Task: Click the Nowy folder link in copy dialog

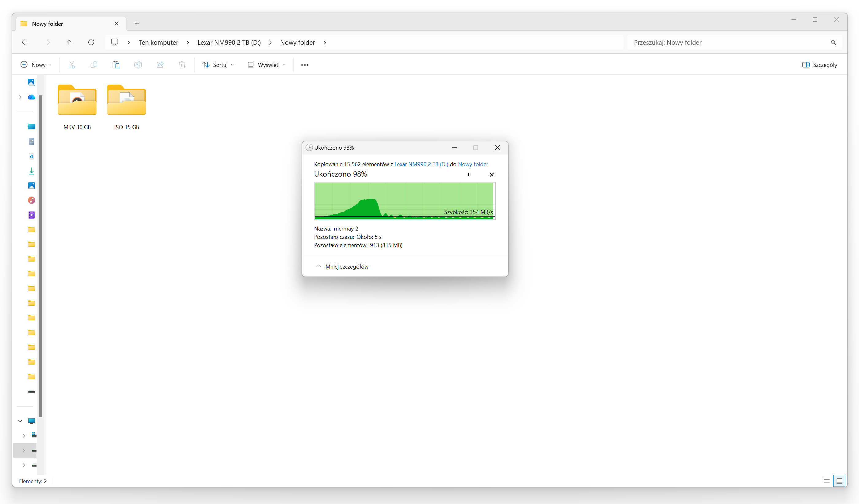Action: 473,164
